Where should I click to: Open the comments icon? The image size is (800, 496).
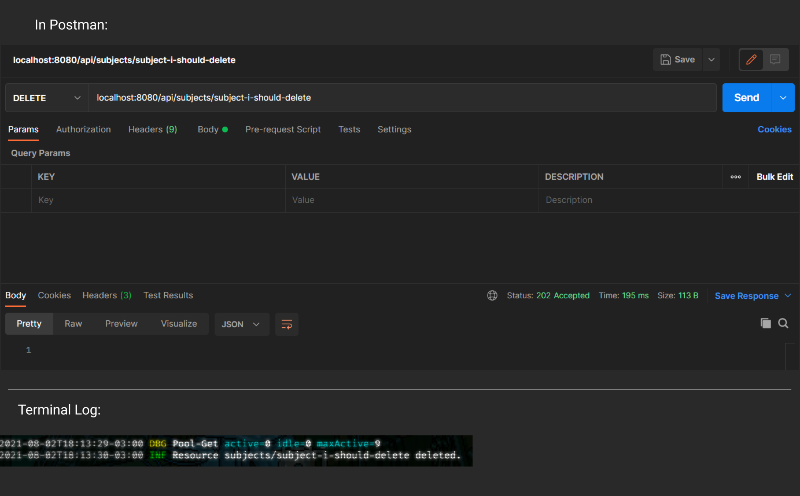tap(775, 60)
